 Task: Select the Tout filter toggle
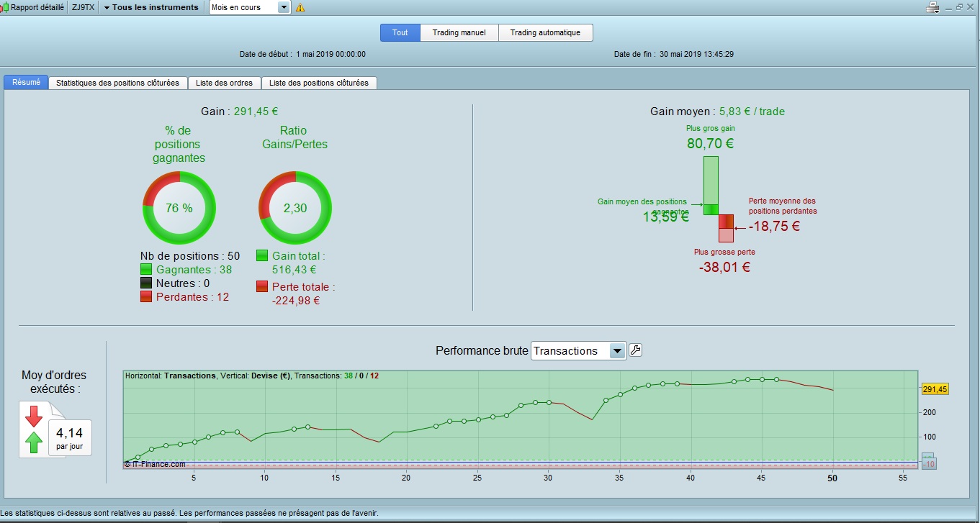[x=400, y=32]
